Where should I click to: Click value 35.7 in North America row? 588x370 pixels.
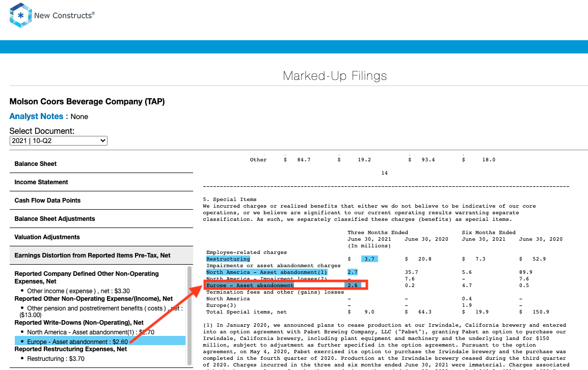411,272
